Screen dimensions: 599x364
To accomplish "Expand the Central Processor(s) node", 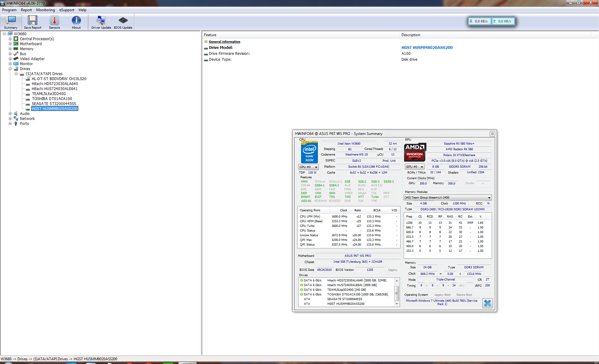I will pos(10,39).
